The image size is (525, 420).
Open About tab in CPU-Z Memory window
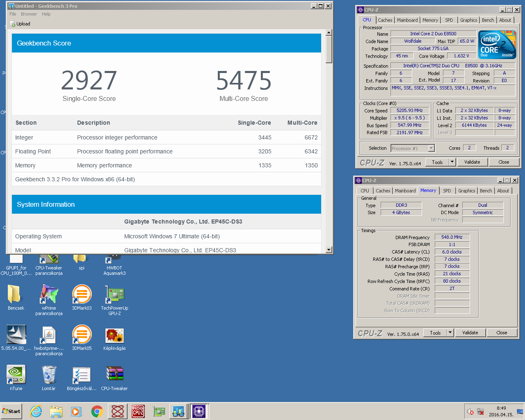(x=503, y=191)
